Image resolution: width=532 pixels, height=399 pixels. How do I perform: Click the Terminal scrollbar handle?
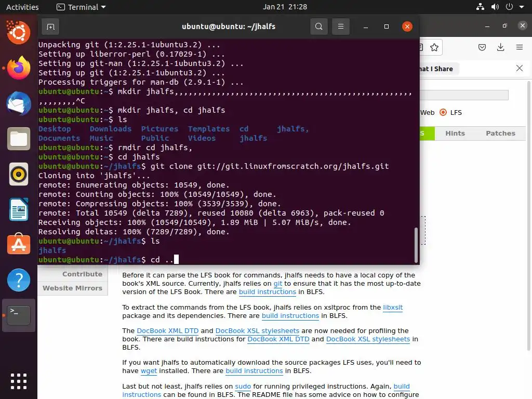(416, 245)
